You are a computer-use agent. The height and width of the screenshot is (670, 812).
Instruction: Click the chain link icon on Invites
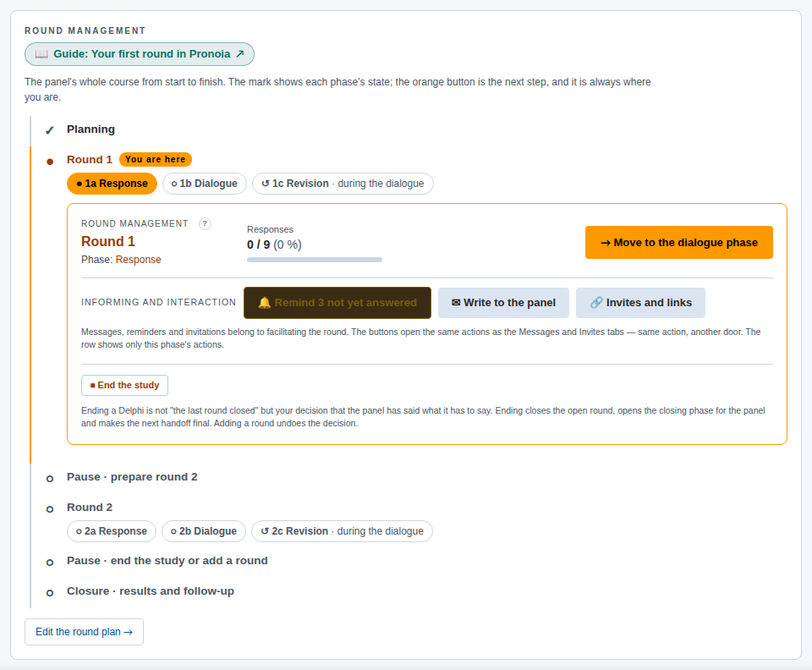tap(596, 303)
